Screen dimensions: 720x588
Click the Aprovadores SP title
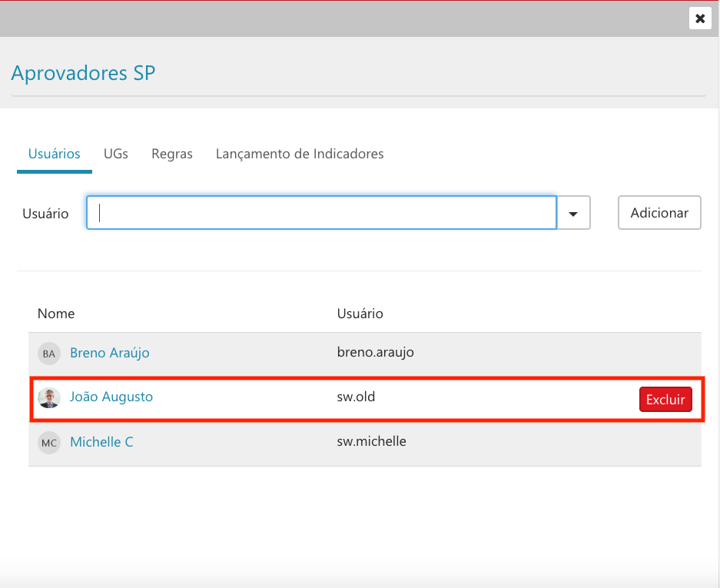tap(83, 73)
